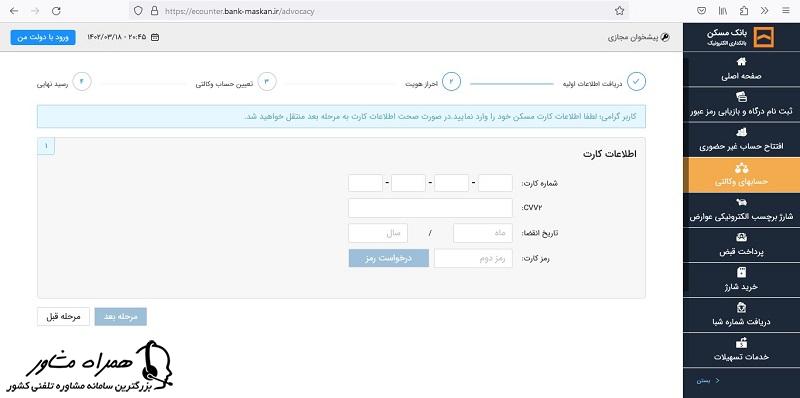Click پیشخوان مجازی header title

(633, 37)
